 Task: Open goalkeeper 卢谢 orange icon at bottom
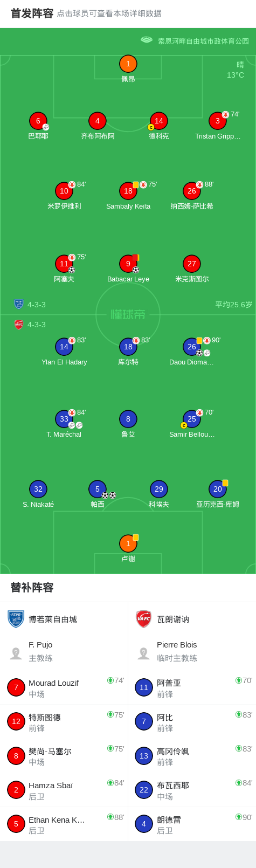[128, 543]
